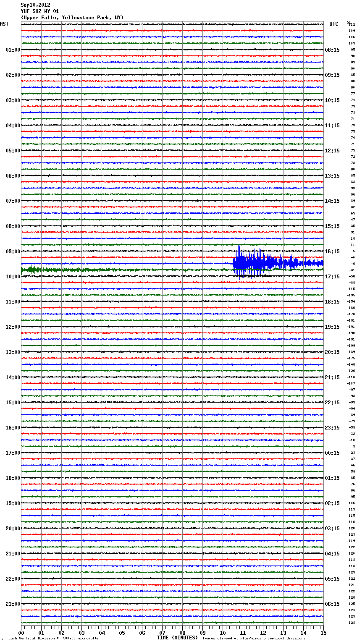This screenshot has width=357, height=644.
Task: Click the 09:15 UTC time label
Action: pyautogui.click(x=332, y=75)
